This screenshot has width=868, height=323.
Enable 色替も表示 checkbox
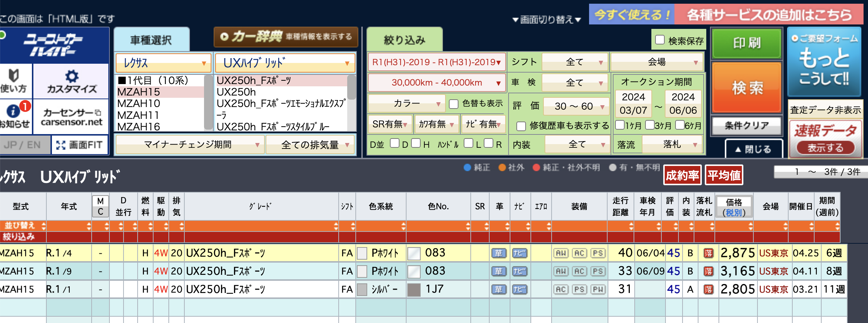pos(453,104)
